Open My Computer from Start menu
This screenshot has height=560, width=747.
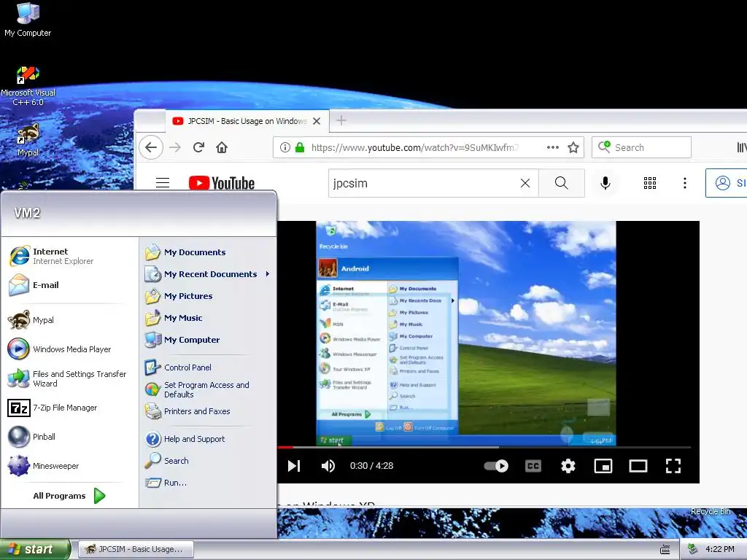tap(182, 340)
